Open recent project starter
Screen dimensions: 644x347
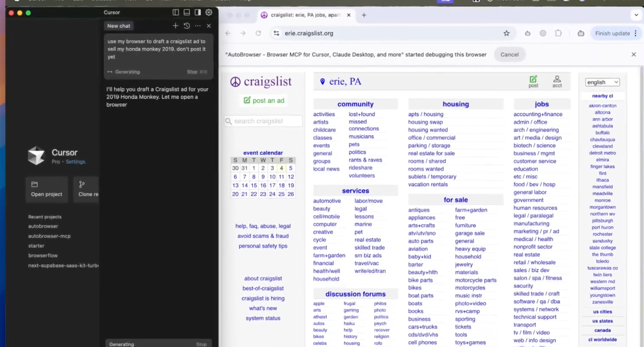pos(36,245)
